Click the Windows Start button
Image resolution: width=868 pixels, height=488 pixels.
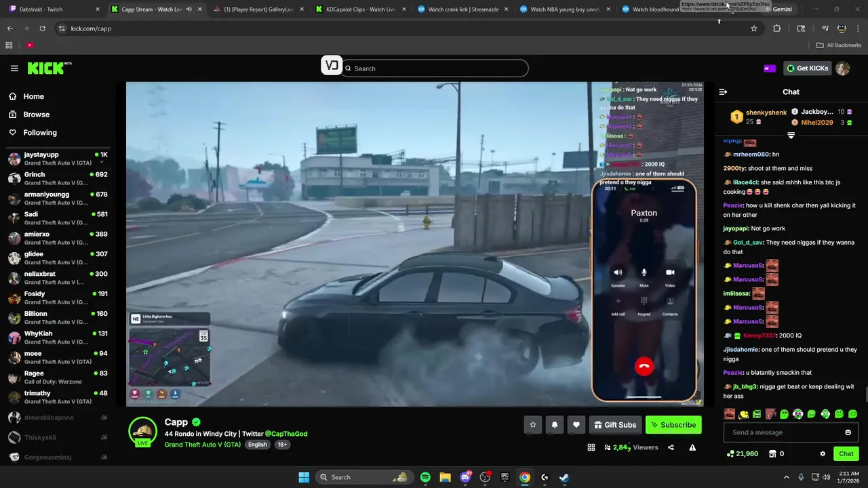(x=304, y=477)
